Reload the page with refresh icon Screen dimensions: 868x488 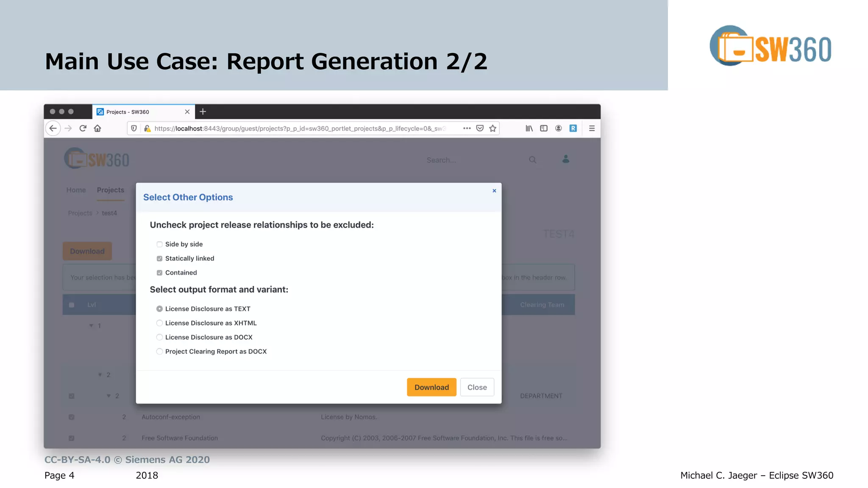(83, 128)
